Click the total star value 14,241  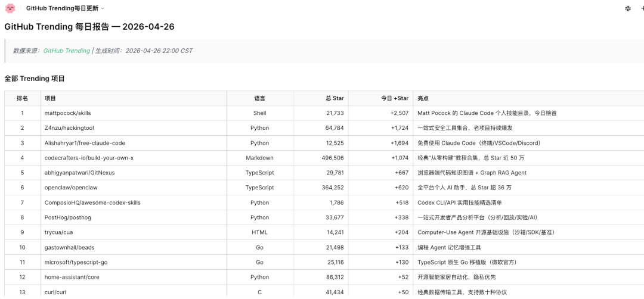coord(335,232)
